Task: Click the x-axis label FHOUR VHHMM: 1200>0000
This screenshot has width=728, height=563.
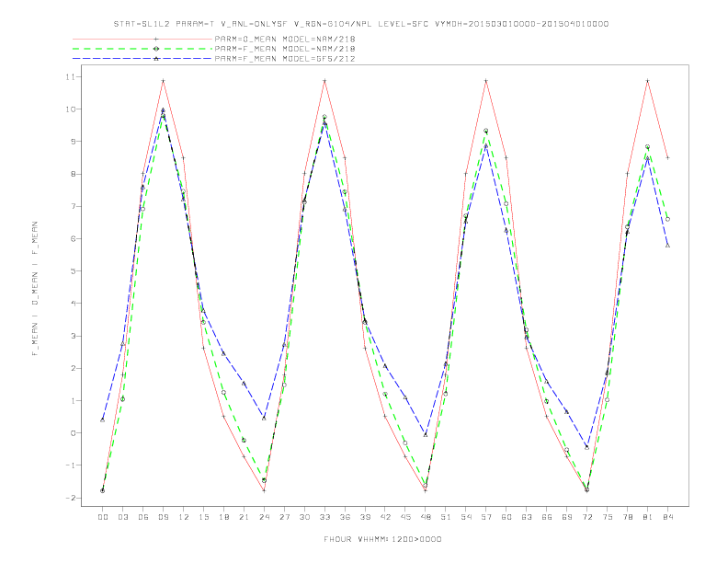Action: click(382, 539)
